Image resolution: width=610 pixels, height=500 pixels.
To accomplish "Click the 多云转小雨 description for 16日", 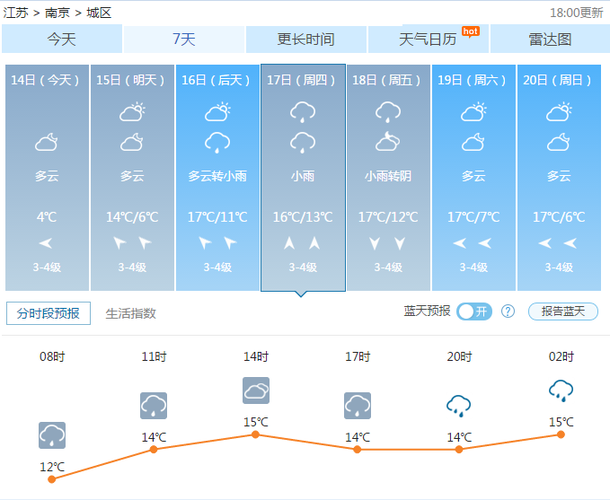I will (217, 176).
